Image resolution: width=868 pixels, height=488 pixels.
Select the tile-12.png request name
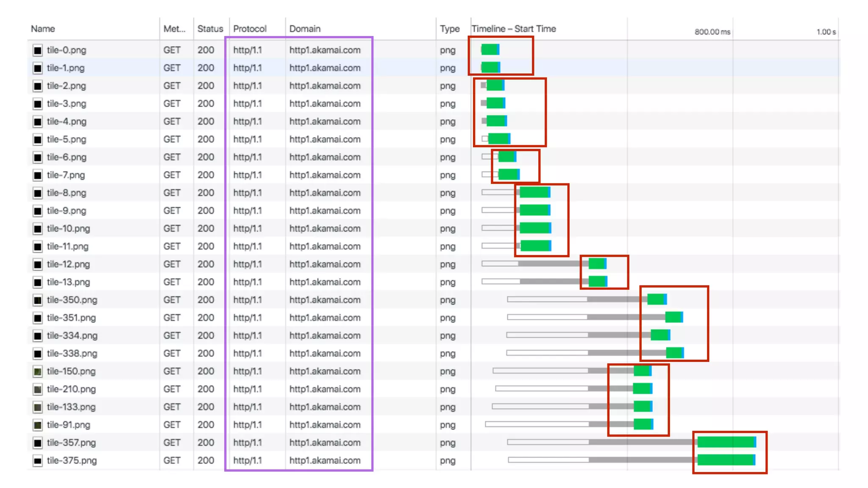pos(68,264)
